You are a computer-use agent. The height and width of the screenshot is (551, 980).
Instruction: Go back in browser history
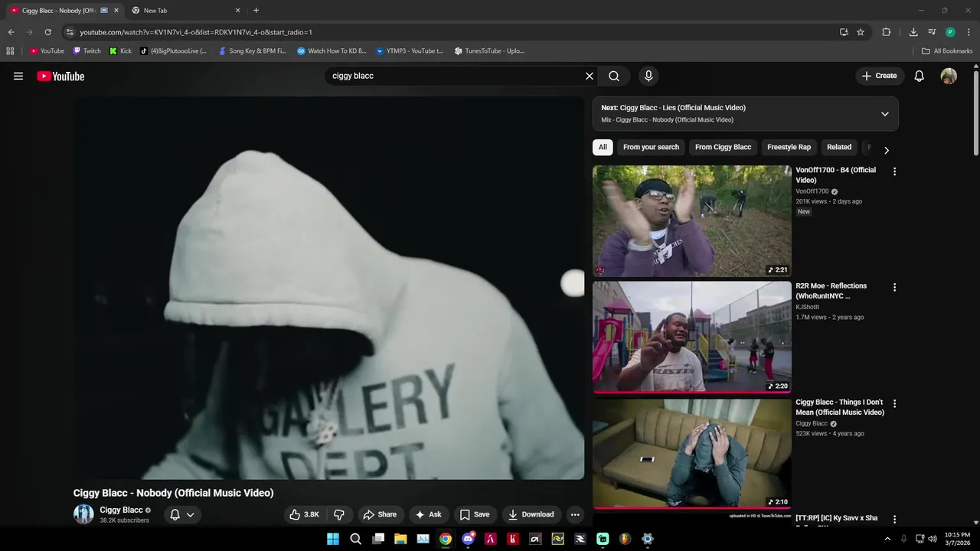pos(11,32)
